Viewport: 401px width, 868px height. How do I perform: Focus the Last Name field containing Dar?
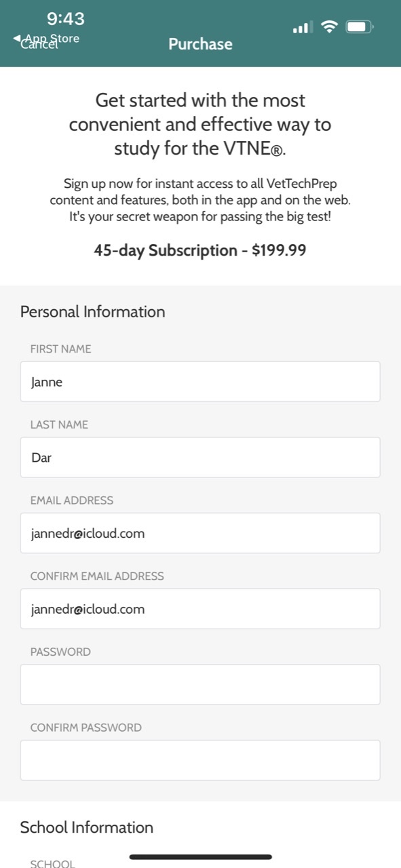(200, 457)
